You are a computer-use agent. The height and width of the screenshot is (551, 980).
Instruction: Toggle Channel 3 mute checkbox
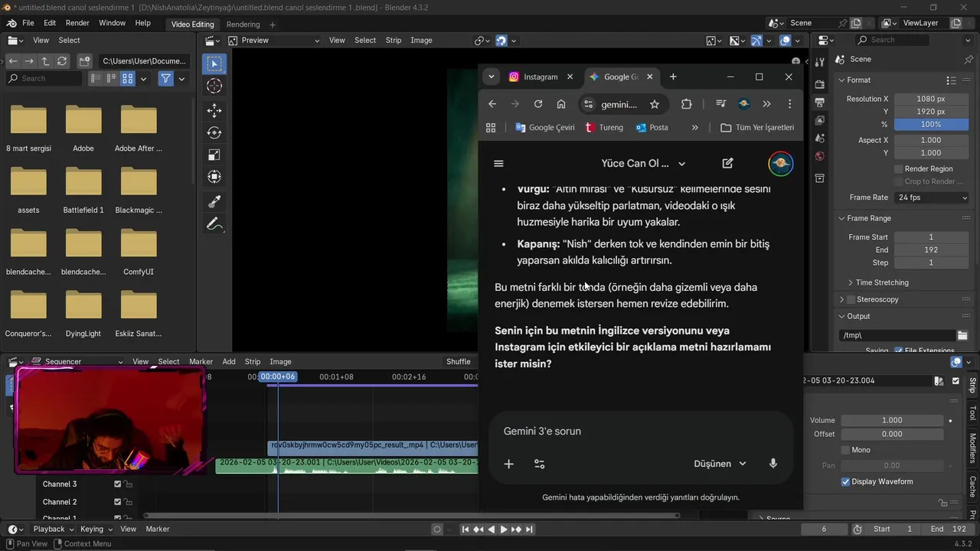tap(117, 484)
